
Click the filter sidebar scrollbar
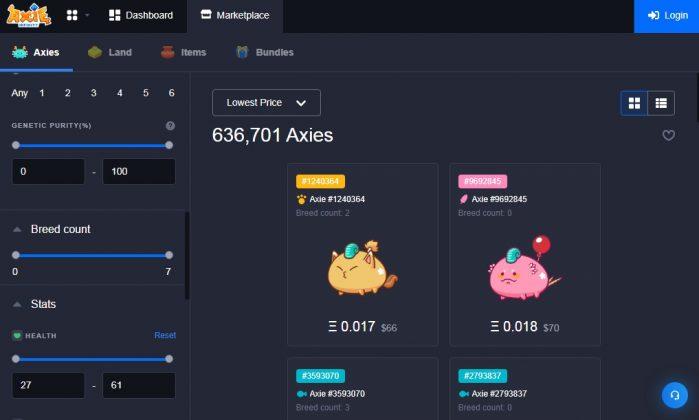point(187,255)
